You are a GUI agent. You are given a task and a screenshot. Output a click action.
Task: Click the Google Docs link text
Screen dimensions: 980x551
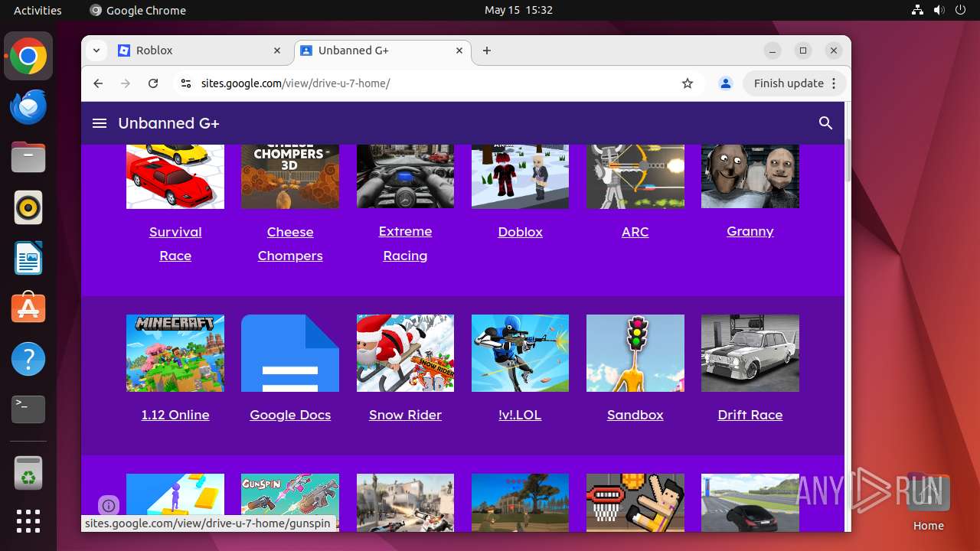tap(290, 415)
